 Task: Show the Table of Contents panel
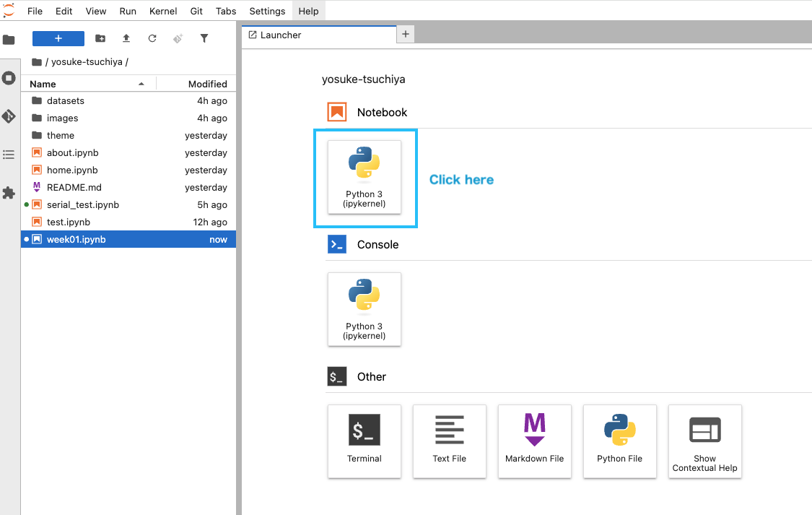[9, 155]
